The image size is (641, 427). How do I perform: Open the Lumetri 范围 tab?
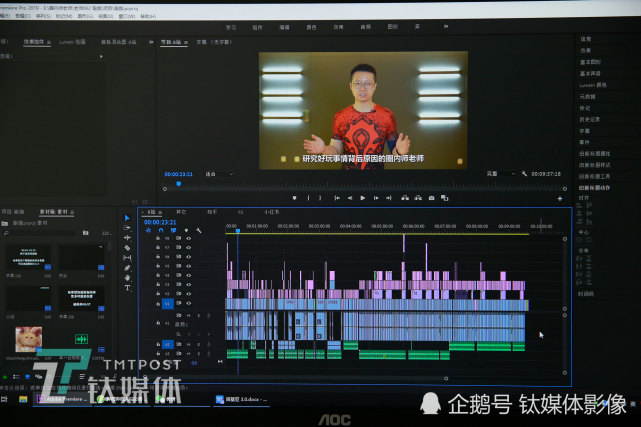pos(72,42)
